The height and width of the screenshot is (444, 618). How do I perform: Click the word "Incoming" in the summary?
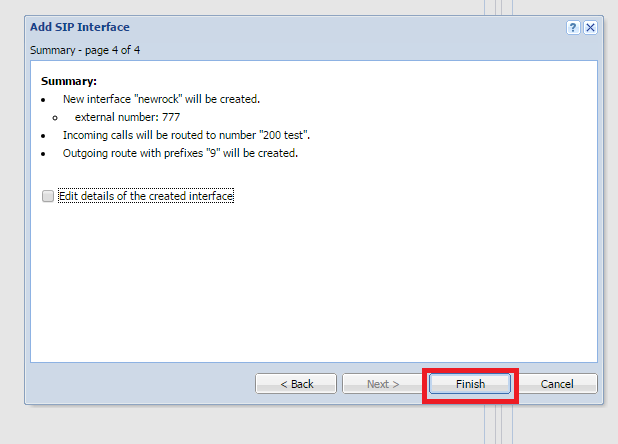click(x=86, y=135)
